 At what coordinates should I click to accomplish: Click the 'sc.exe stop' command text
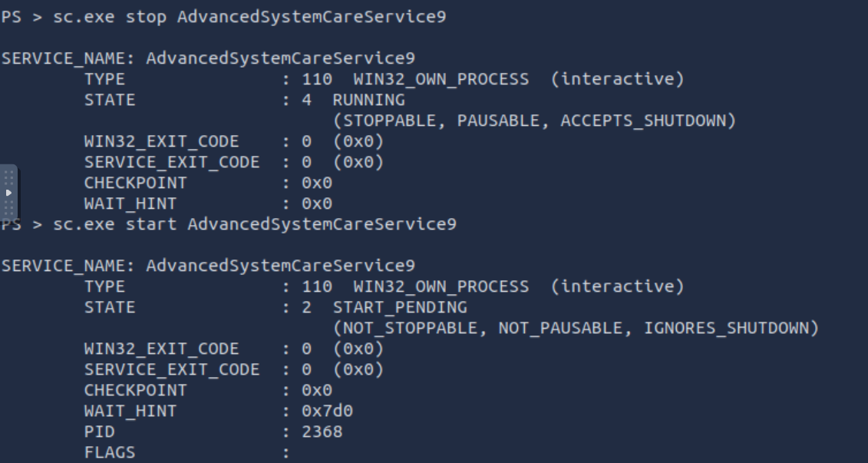(111, 17)
